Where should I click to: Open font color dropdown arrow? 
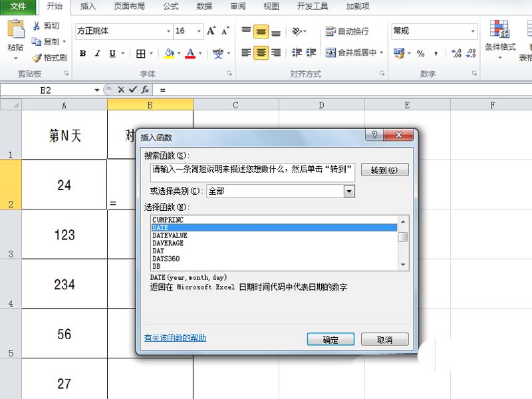click(x=200, y=53)
